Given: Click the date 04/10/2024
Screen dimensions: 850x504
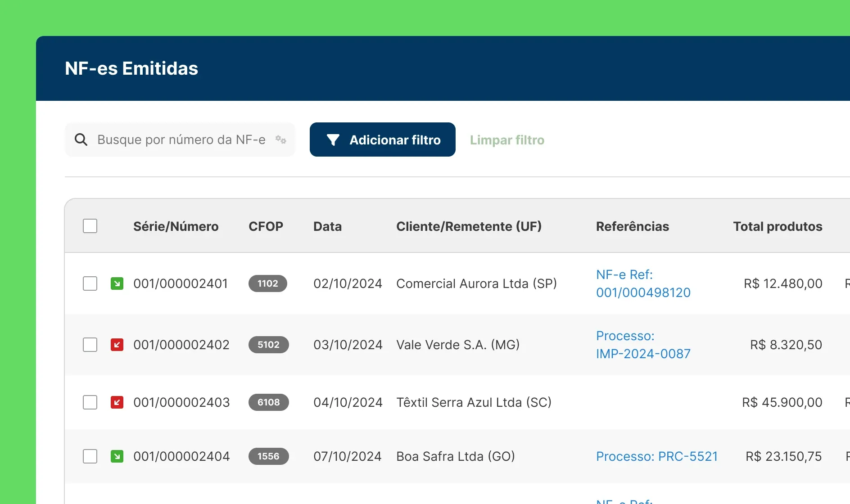Looking at the screenshot, I should 348,402.
